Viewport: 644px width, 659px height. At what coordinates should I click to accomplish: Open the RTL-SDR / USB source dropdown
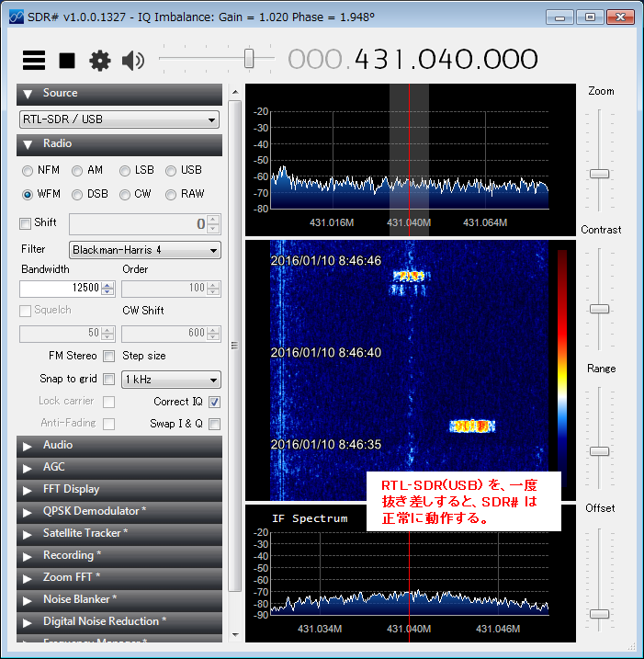(119, 119)
